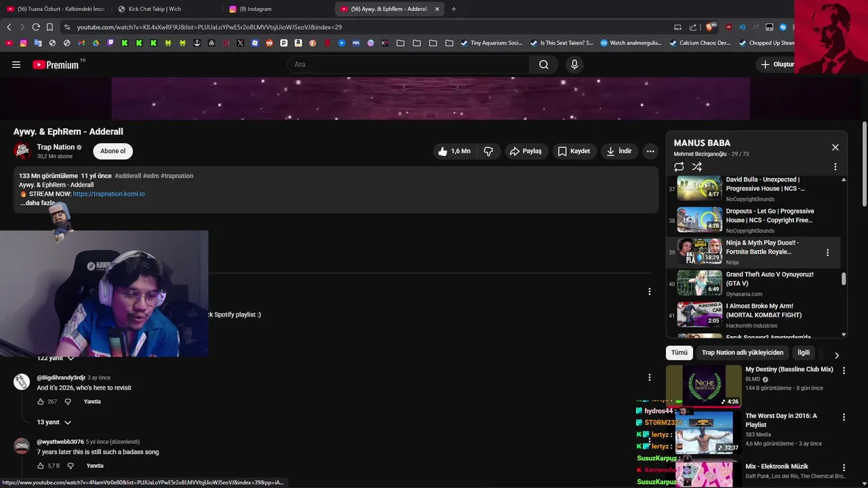Dislike wyattwebb3076's comment
The image size is (868, 488).
71,466
